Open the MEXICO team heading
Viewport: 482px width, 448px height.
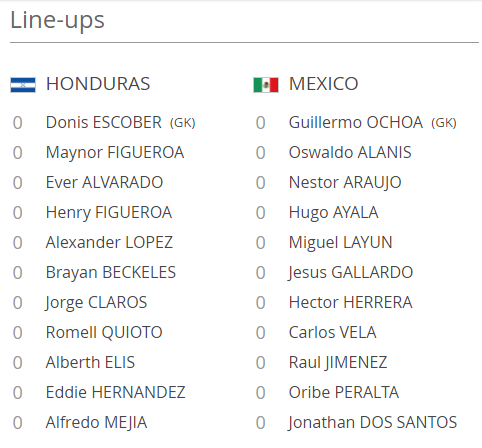coord(323,84)
